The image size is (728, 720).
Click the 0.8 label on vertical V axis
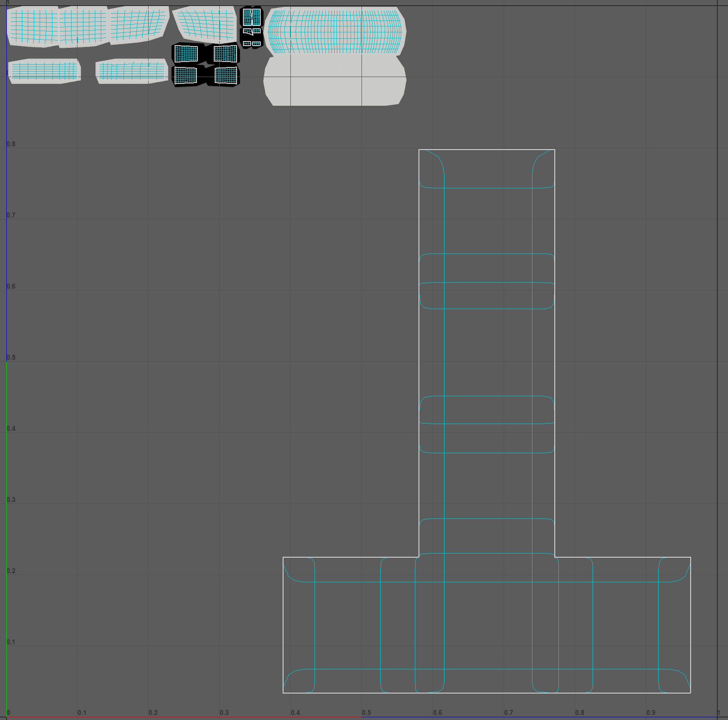coord(11,144)
